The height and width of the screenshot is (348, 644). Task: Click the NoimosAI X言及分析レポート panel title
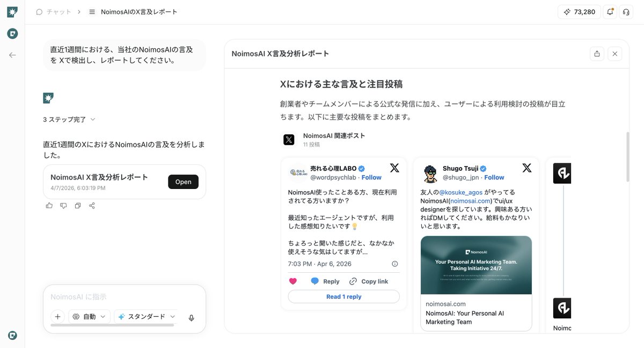pyautogui.click(x=280, y=54)
